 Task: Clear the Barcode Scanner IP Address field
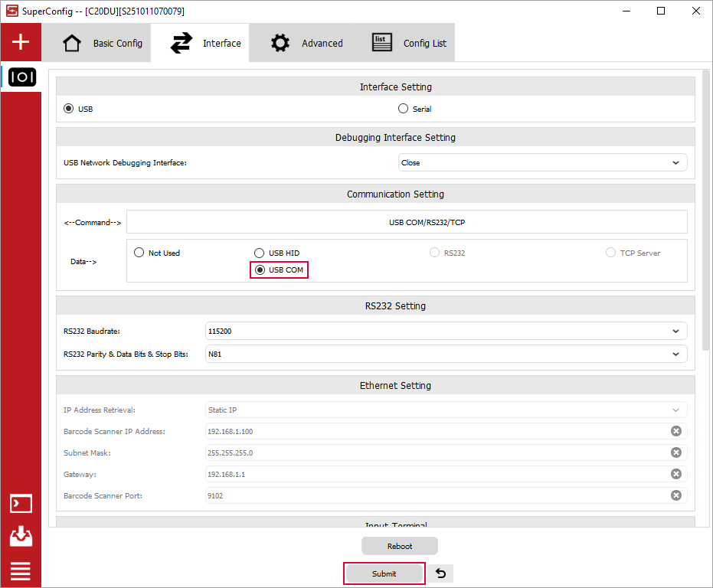[675, 431]
